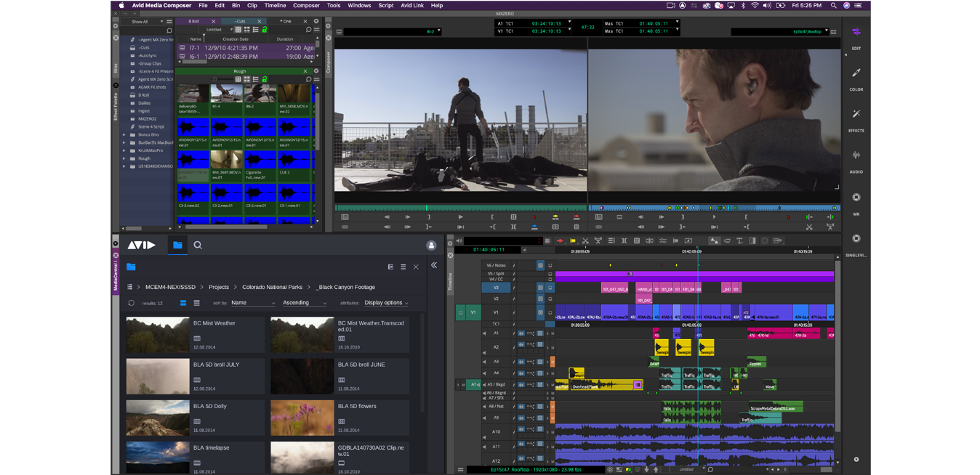Collapse MediaCentral panel with double chevron
This screenshot has height=475, width=980.
434,266
